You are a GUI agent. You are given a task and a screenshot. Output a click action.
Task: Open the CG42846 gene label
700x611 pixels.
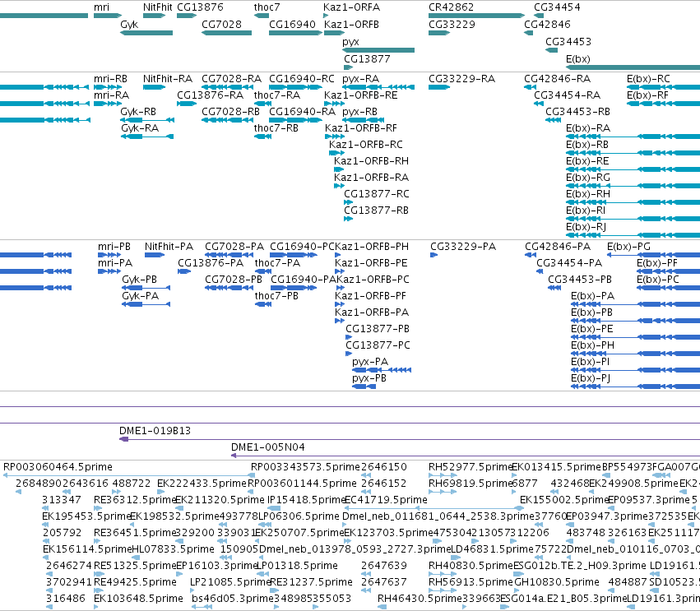pyautogui.click(x=547, y=24)
